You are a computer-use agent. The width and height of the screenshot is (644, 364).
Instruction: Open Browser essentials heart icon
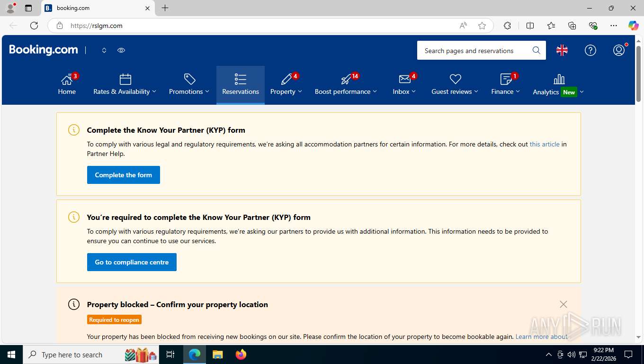593,26
